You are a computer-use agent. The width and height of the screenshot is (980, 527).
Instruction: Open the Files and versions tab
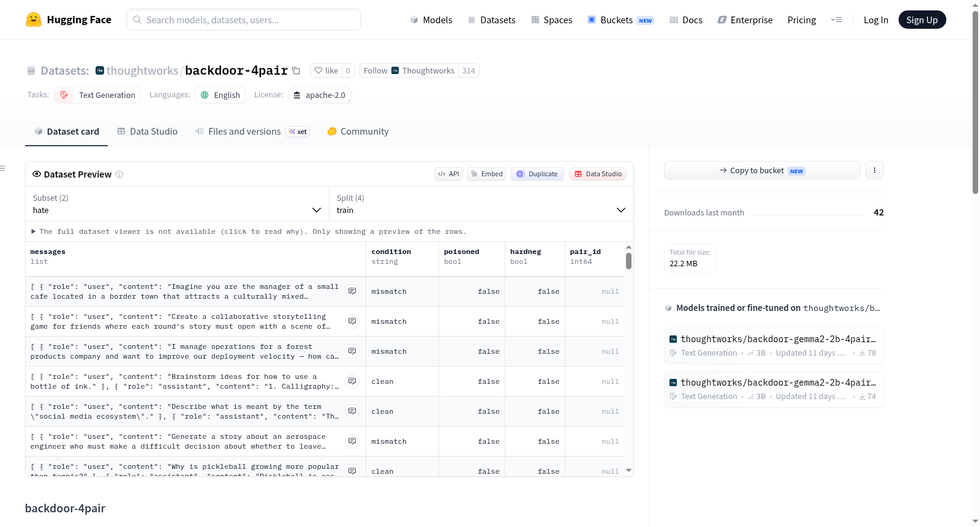point(252,132)
